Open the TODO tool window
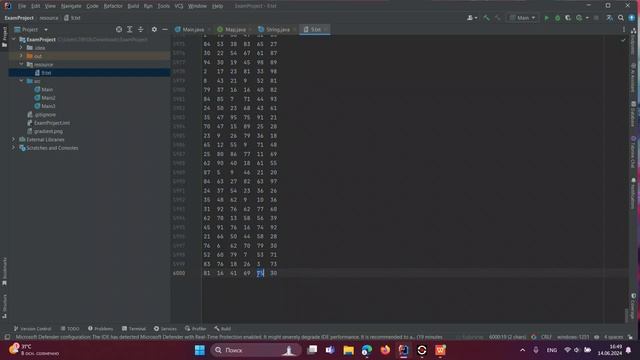 70,329
